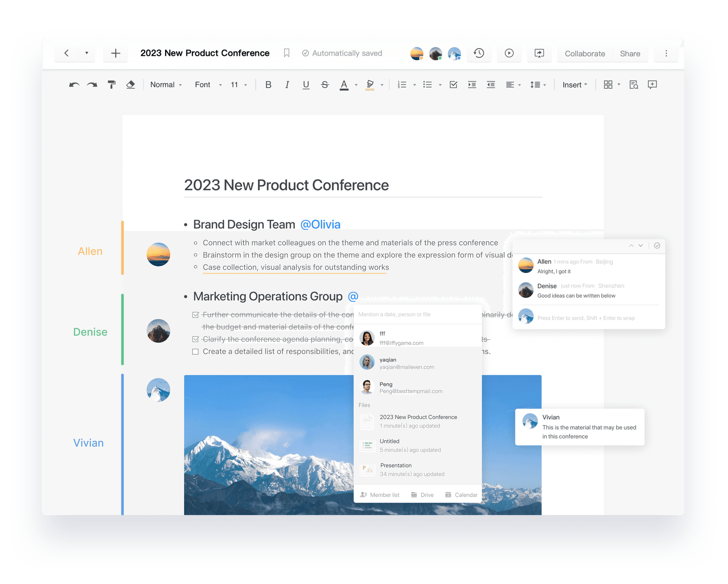This screenshot has height=584, width=728.
Task: Click the eraser clear formatting icon
Action: tap(131, 85)
